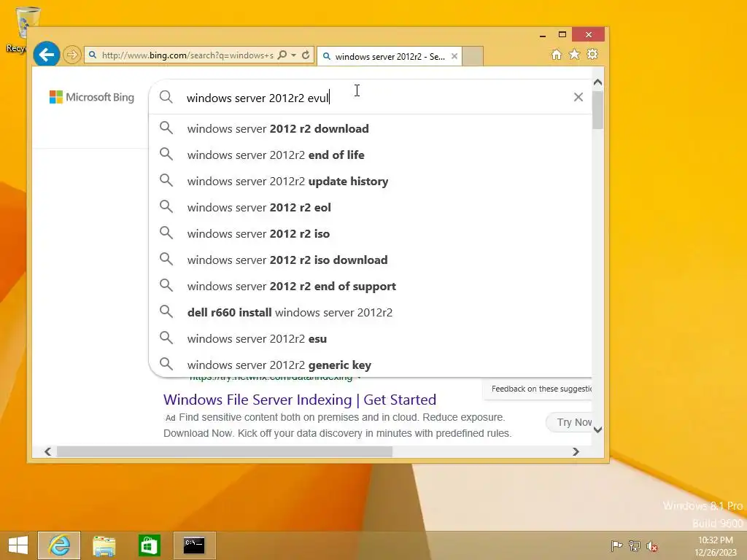Go back with the browser Back arrow
This screenshot has width=747, height=560.
click(x=47, y=55)
